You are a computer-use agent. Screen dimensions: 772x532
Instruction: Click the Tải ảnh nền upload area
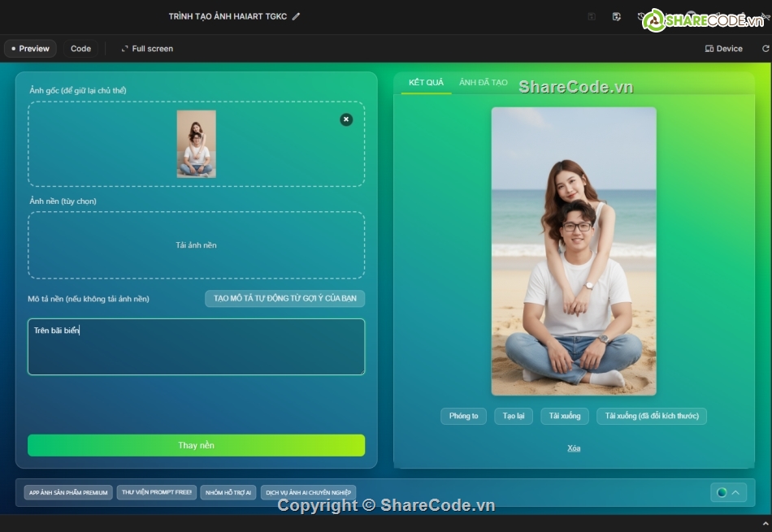point(196,245)
